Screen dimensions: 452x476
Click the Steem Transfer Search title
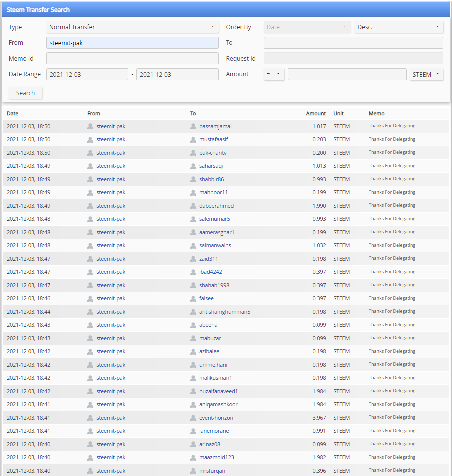point(38,10)
